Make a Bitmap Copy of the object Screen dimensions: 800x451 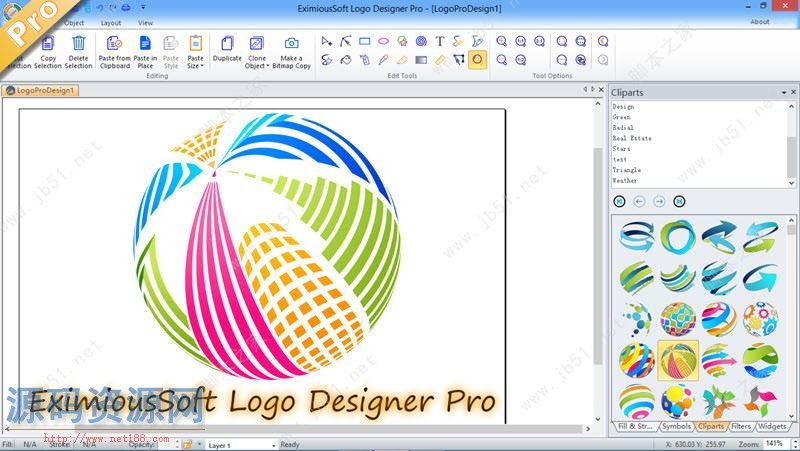click(x=291, y=52)
